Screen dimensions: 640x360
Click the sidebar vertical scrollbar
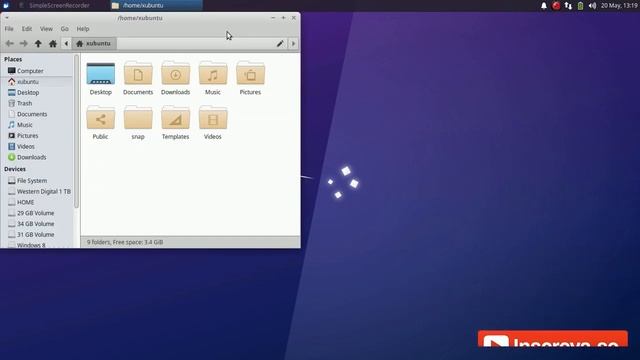pyautogui.click(x=76, y=131)
